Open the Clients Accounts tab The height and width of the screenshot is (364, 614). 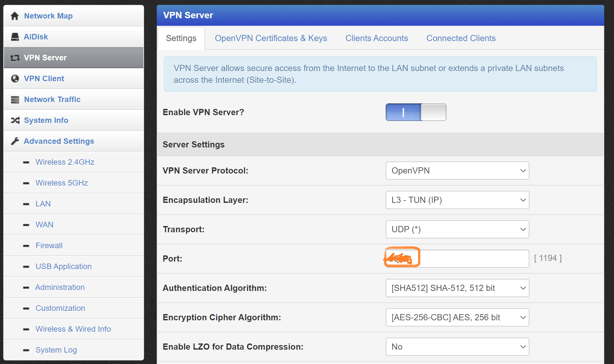[377, 38]
